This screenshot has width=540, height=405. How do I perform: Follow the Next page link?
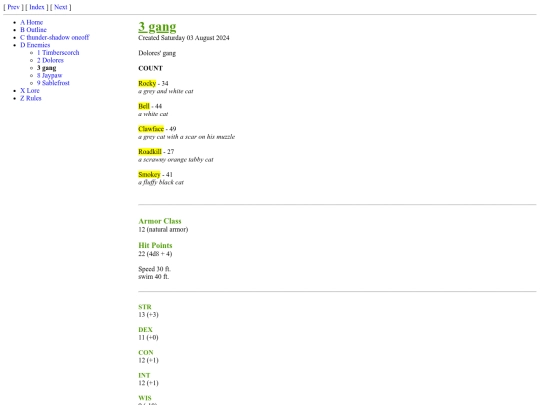[x=61, y=7]
